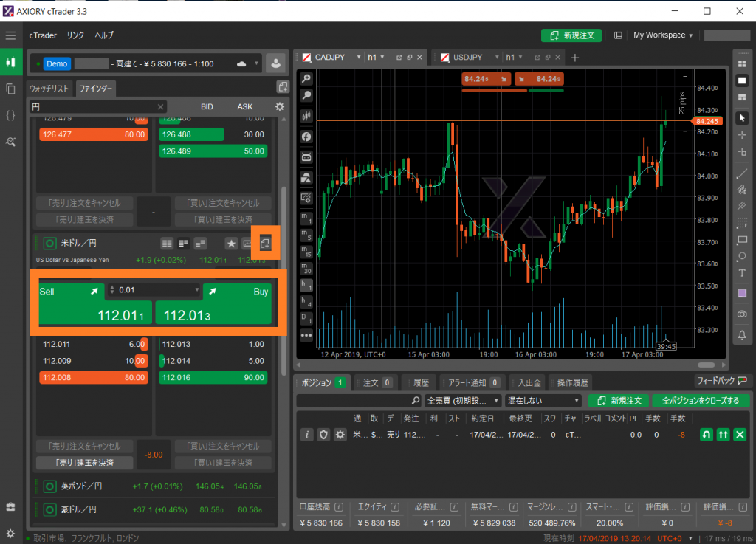Click the Sell 112.011 button
The image size is (756, 544).
[95, 303]
